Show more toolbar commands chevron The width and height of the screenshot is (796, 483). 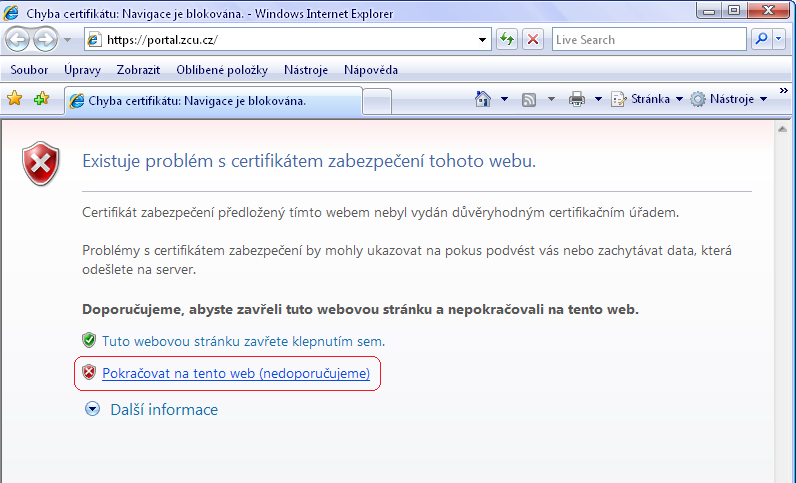point(784,91)
